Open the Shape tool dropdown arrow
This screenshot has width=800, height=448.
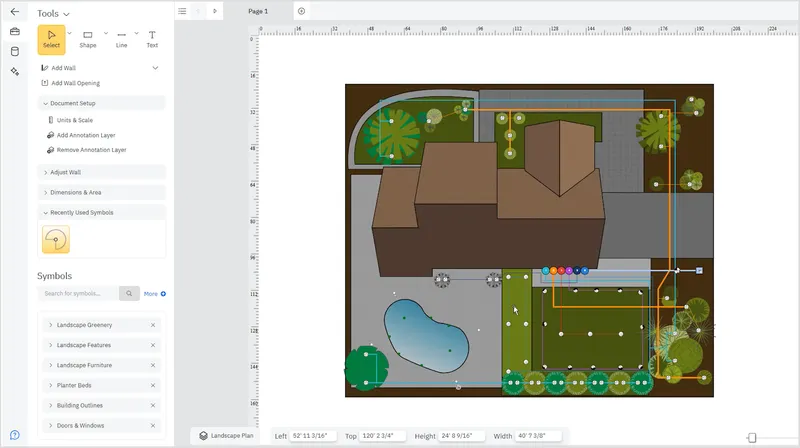[x=106, y=33]
